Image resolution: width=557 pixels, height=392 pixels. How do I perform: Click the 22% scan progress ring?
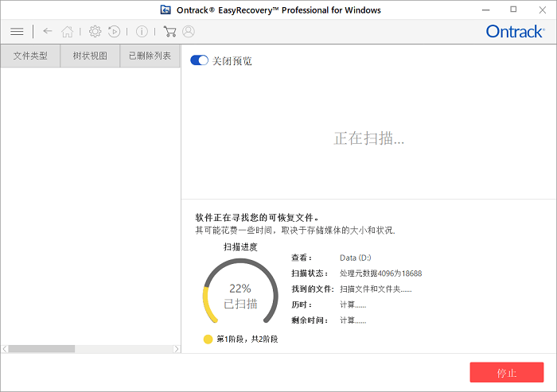click(x=240, y=291)
